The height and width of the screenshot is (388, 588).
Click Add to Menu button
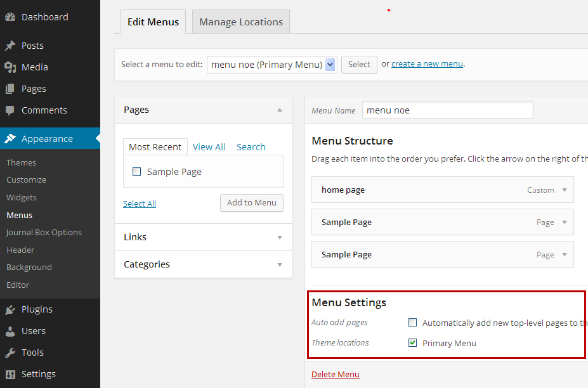coord(252,203)
